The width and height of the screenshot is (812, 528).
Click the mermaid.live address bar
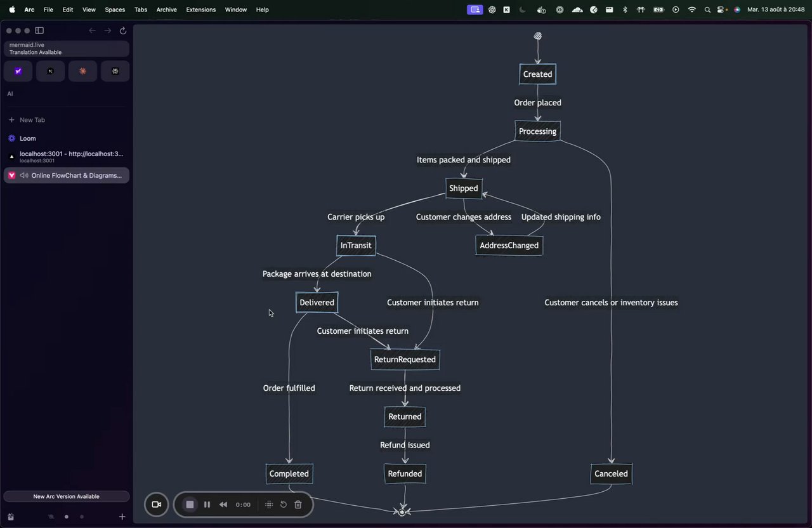(x=67, y=49)
